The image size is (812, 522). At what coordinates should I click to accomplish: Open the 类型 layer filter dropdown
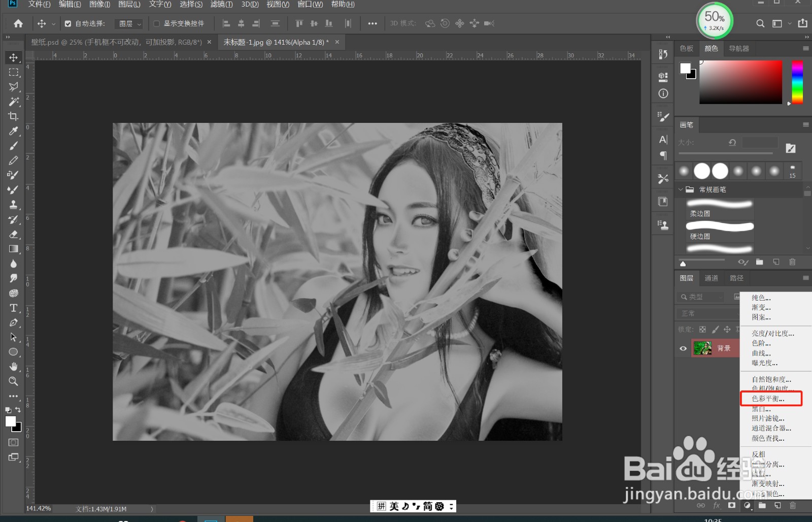point(702,297)
